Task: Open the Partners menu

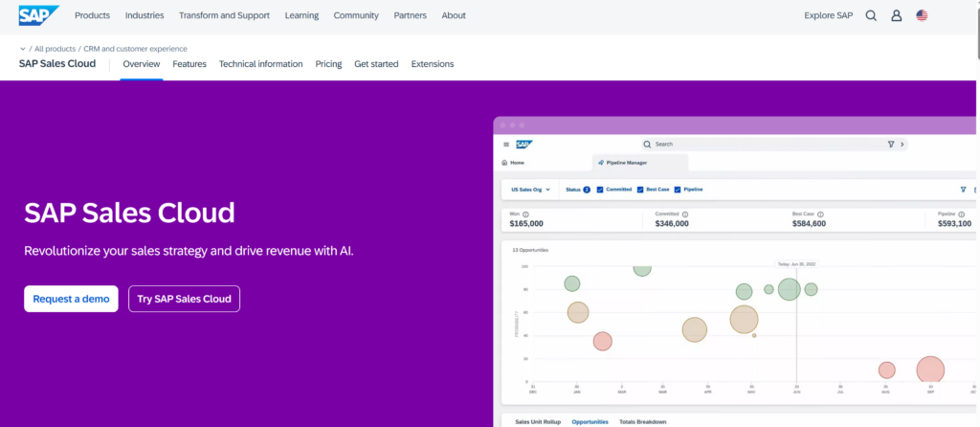Action: click(x=410, y=15)
